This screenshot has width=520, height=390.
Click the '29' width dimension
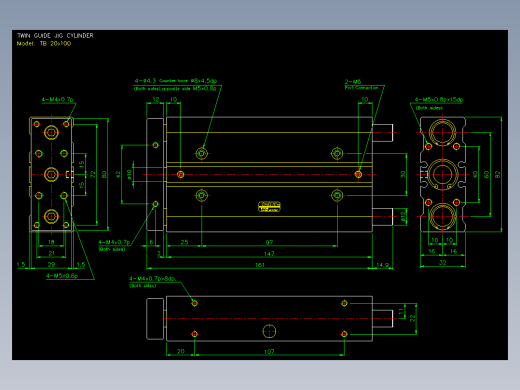(51, 265)
